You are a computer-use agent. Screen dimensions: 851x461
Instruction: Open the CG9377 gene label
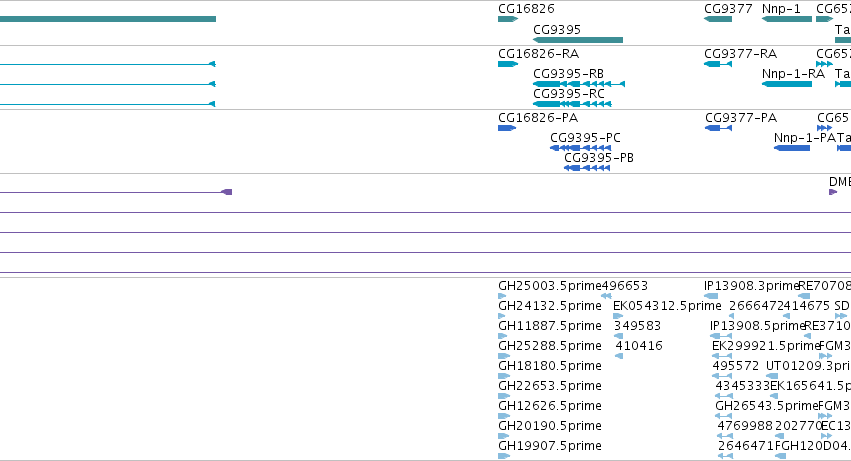point(728,9)
